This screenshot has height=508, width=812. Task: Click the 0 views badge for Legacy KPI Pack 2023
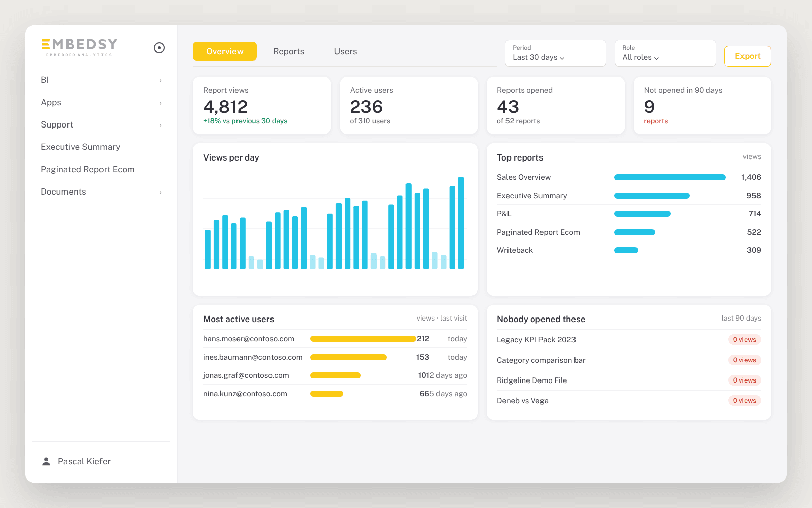point(745,340)
